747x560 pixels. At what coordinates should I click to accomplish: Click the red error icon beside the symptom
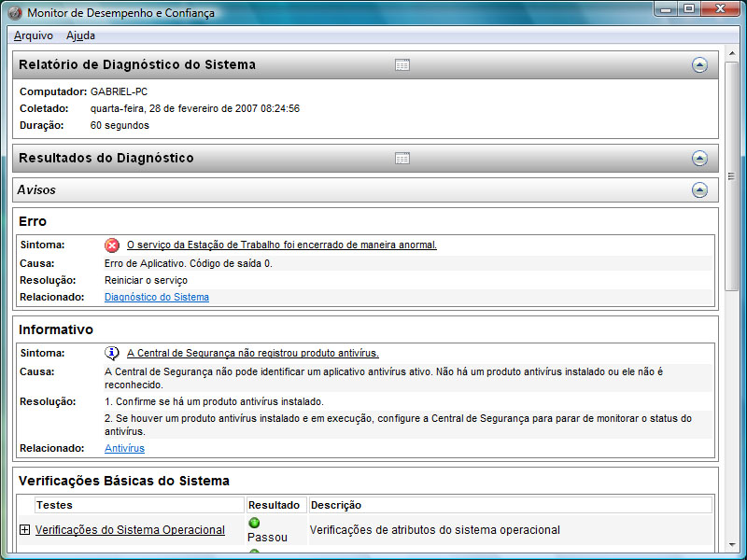111,245
